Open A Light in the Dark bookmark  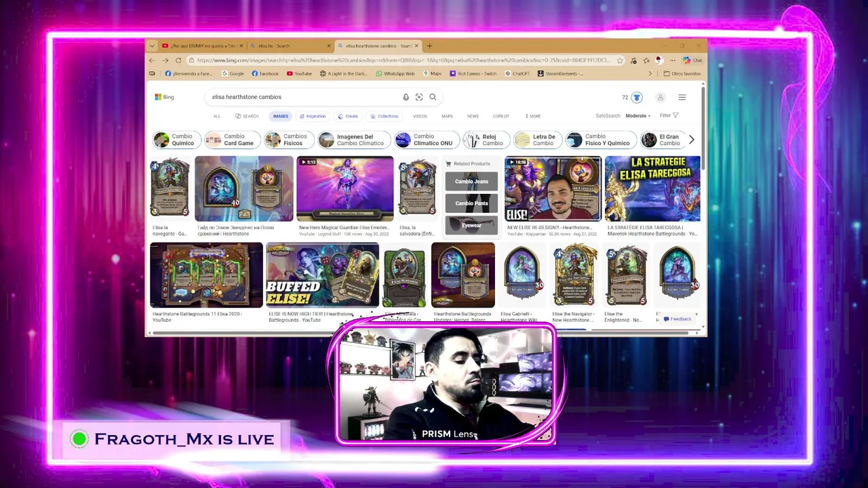[345, 74]
